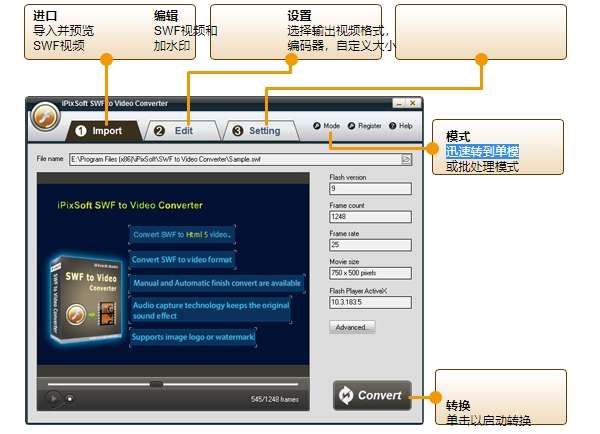Open the Edit tab
The image size is (600, 434).
click(181, 131)
